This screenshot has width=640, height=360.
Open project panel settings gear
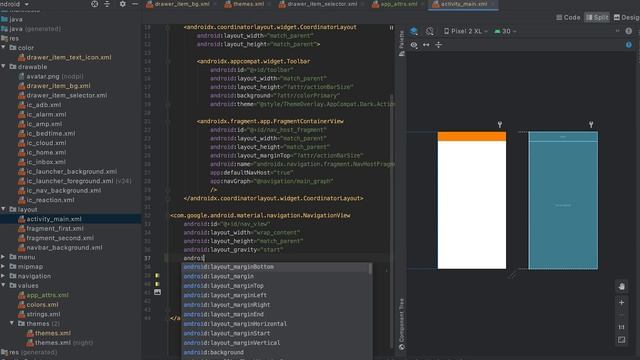point(122,4)
